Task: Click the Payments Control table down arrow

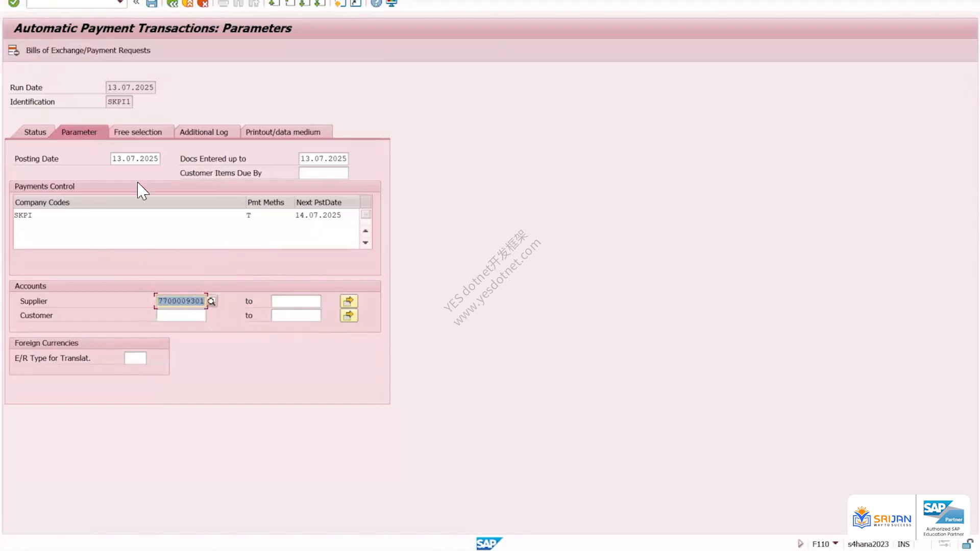Action: [365, 243]
